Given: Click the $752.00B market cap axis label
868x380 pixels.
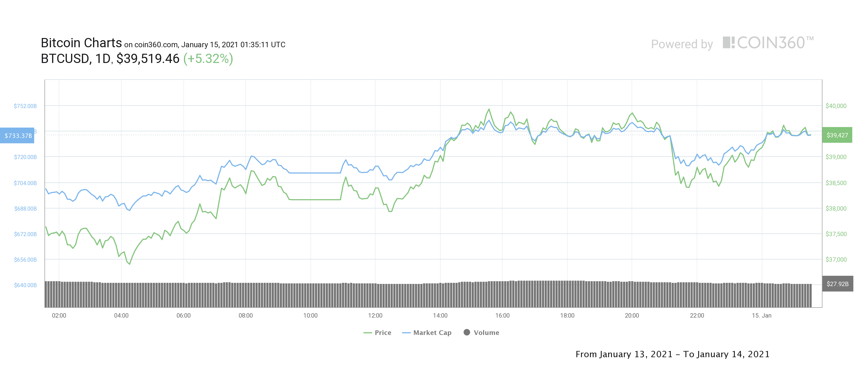Looking at the screenshot, I should [x=25, y=106].
